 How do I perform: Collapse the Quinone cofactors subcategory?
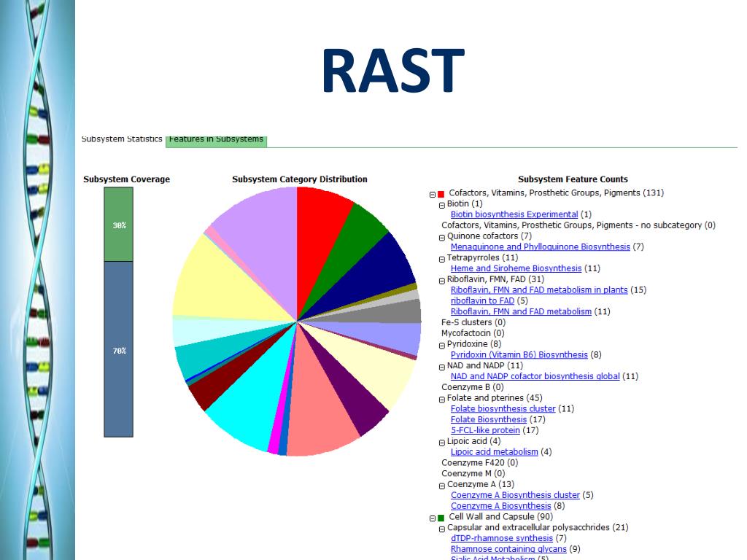(x=441, y=238)
